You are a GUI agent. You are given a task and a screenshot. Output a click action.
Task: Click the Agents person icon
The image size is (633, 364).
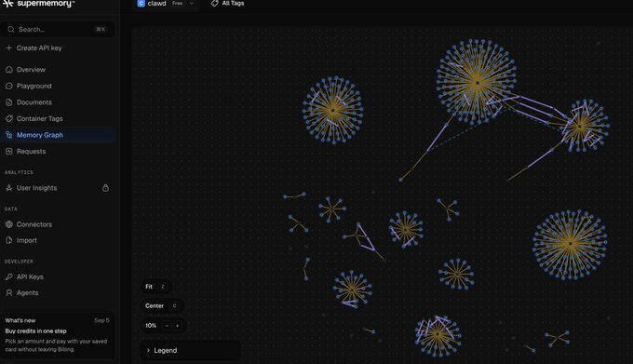pyautogui.click(x=9, y=292)
